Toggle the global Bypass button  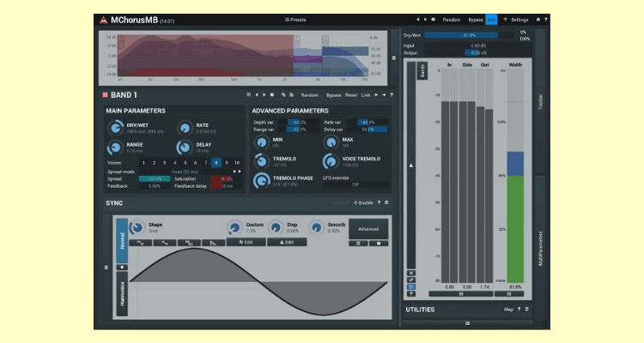[475, 20]
